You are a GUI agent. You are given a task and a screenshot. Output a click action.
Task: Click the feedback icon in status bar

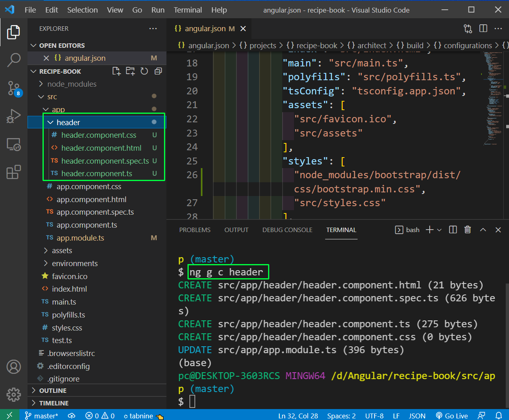(x=481, y=416)
